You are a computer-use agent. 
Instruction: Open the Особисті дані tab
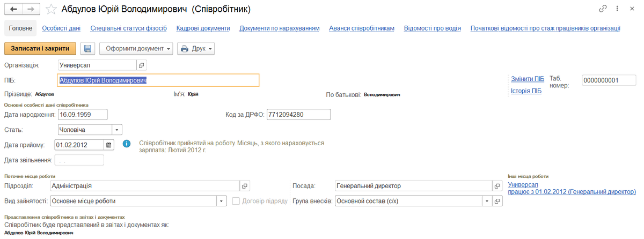coord(61,28)
